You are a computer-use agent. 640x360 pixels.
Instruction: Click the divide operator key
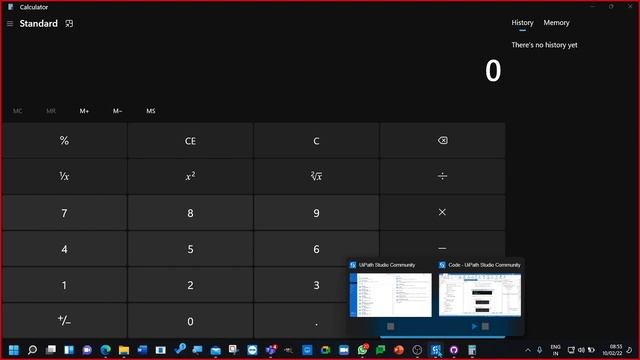[442, 176]
